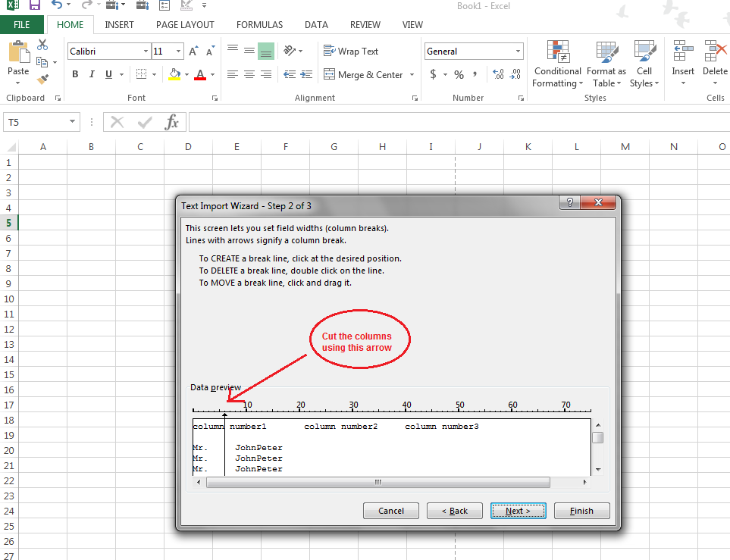Click the Insert Function fx icon
The width and height of the screenshot is (730, 560).
tap(172, 122)
